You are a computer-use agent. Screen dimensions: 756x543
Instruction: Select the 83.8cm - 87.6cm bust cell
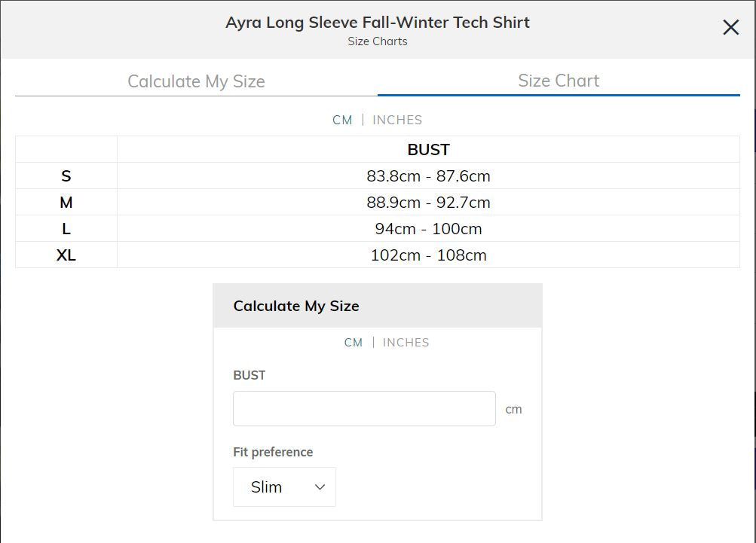pos(428,176)
